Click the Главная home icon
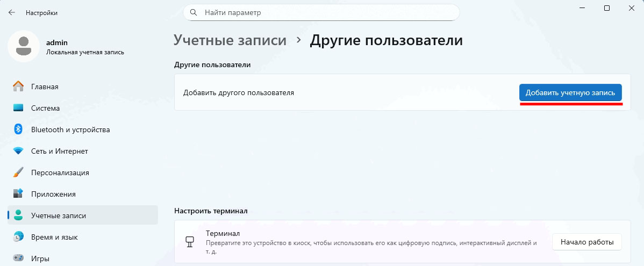Image resolution: width=644 pixels, height=266 pixels. pyautogui.click(x=18, y=87)
